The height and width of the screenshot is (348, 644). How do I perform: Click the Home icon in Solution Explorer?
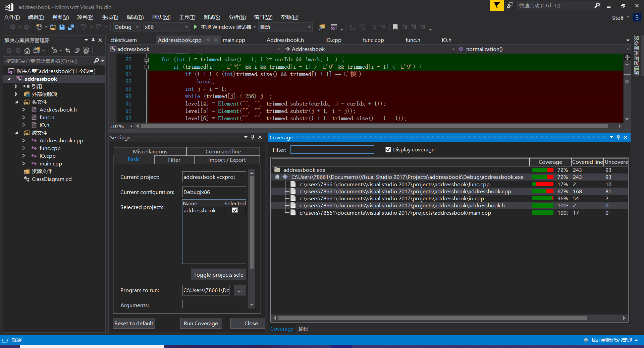tap(27, 51)
